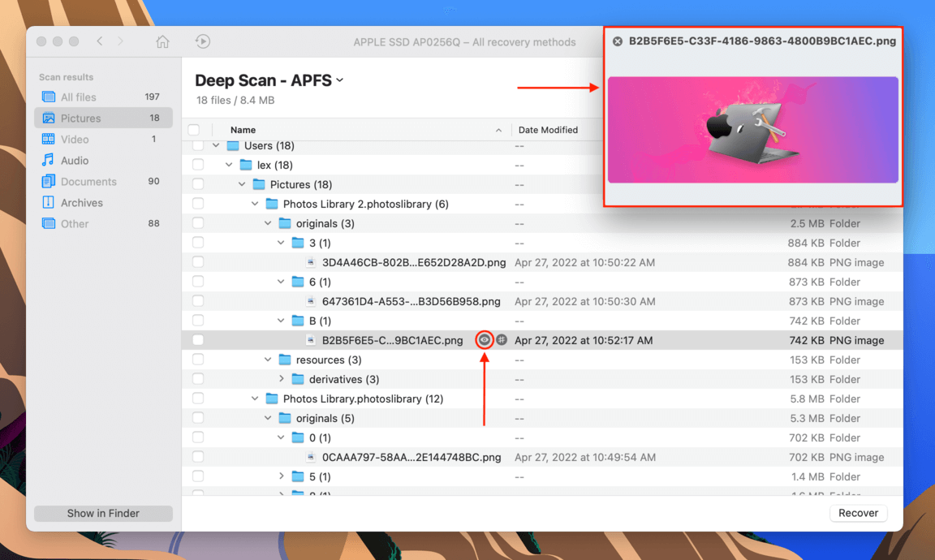The width and height of the screenshot is (935, 560).
Task: Click the eye preview icon for B2B5F6E5 file
Action: [485, 340]
